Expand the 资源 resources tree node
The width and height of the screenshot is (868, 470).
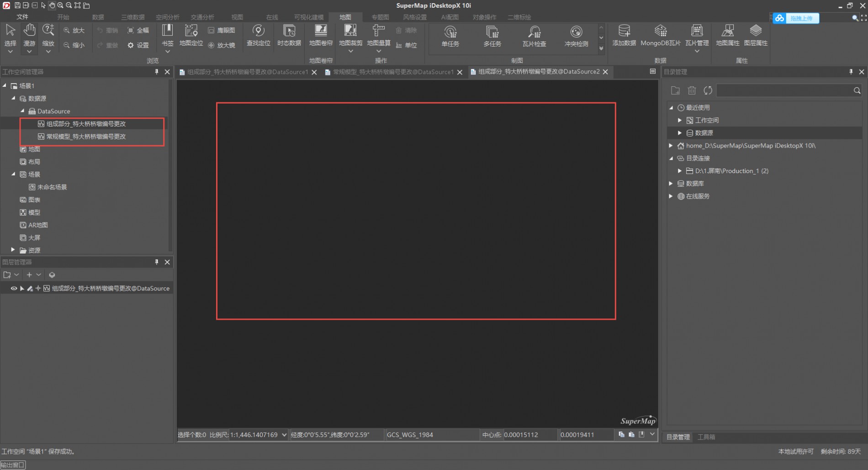click(x=13, y=250)
